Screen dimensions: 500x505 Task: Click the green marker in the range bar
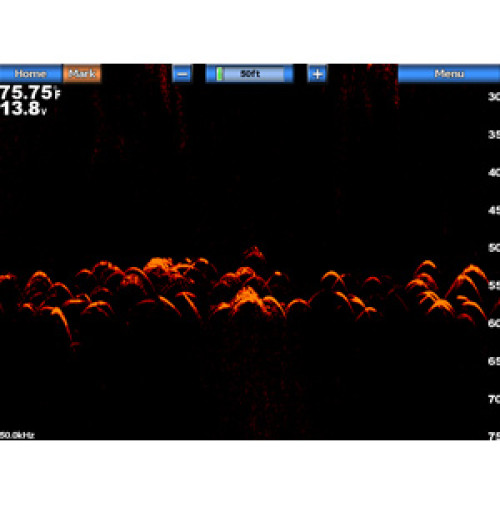coord(219,74)
